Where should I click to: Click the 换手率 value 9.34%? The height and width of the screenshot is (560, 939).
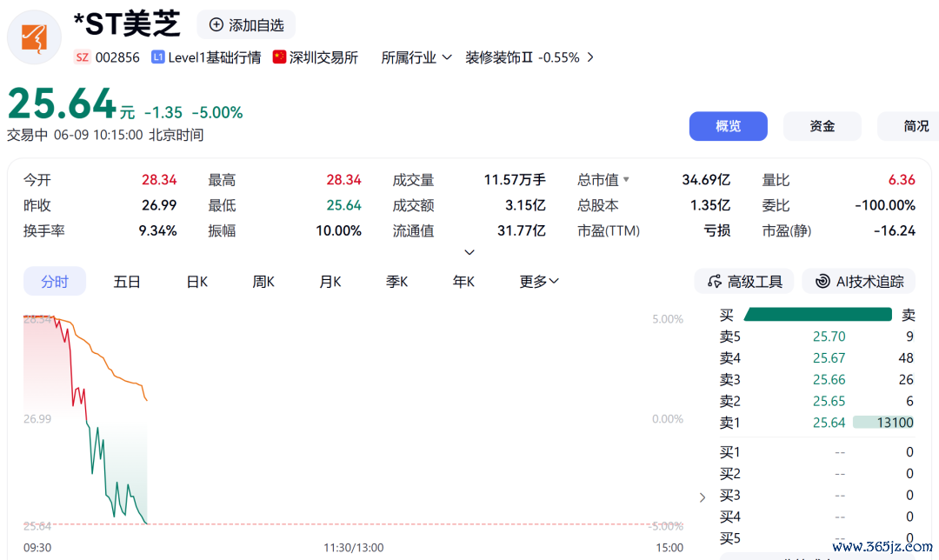coord(157,230)
